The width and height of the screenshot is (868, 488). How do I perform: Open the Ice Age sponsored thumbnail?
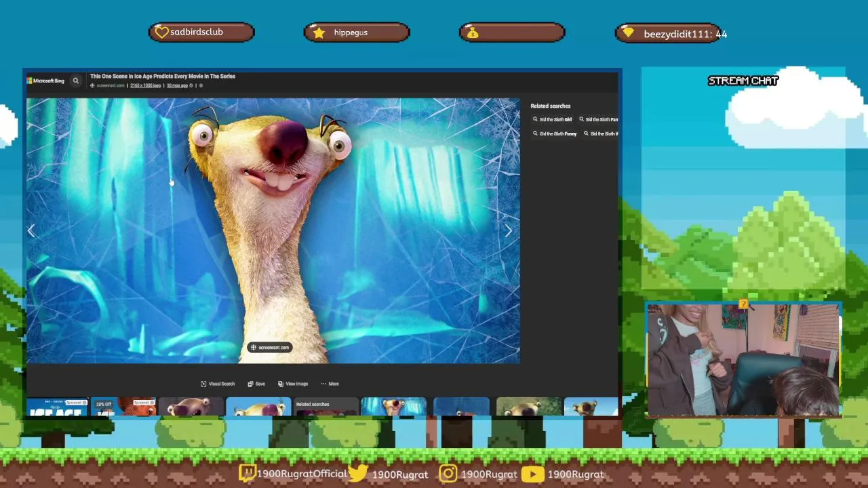(57, 407)
